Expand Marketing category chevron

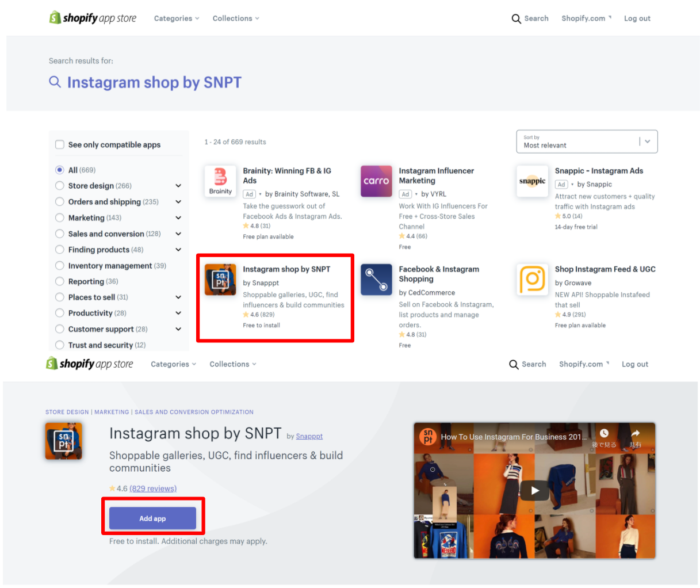tap(178, 218)
